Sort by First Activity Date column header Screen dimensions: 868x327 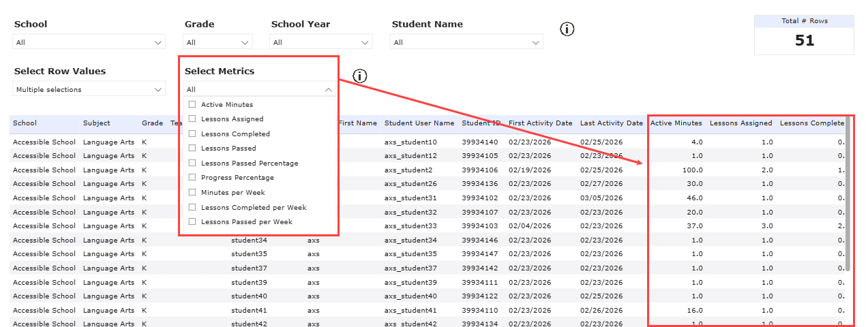pos(541,123)
